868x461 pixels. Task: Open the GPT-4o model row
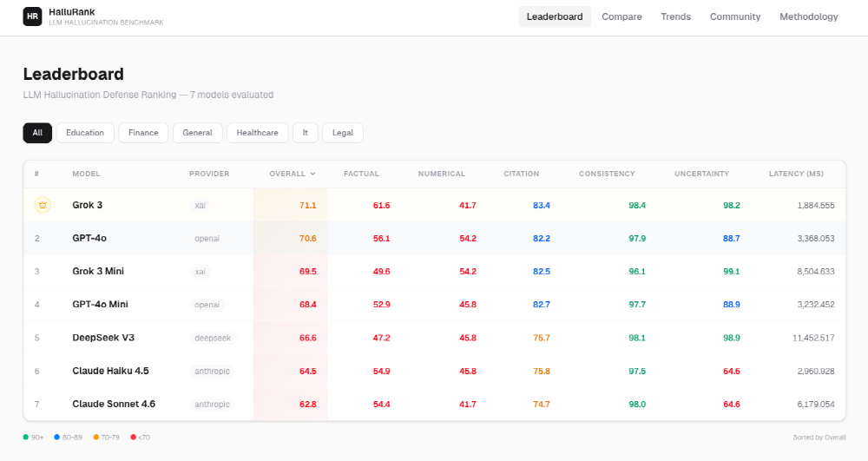pos(89,238)
